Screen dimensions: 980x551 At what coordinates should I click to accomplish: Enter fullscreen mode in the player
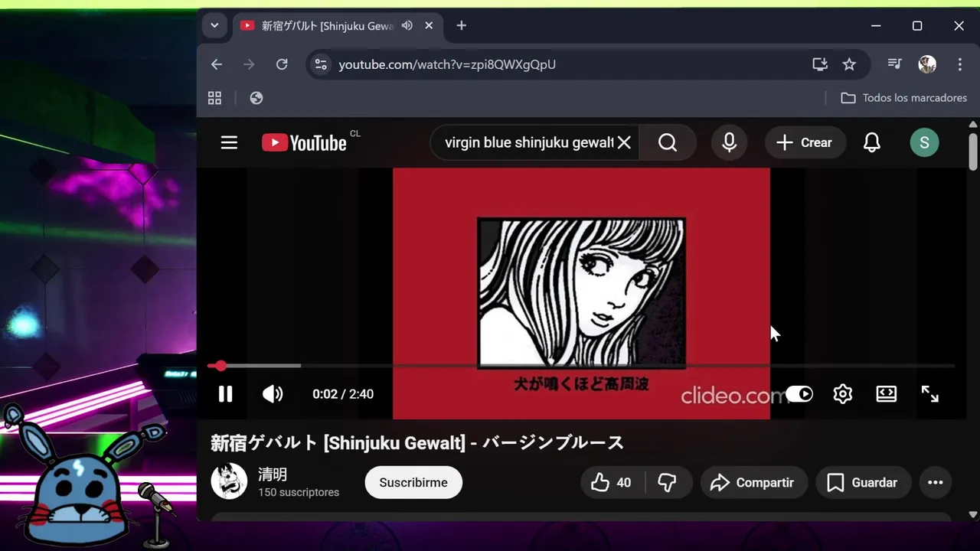pos(930,394)
